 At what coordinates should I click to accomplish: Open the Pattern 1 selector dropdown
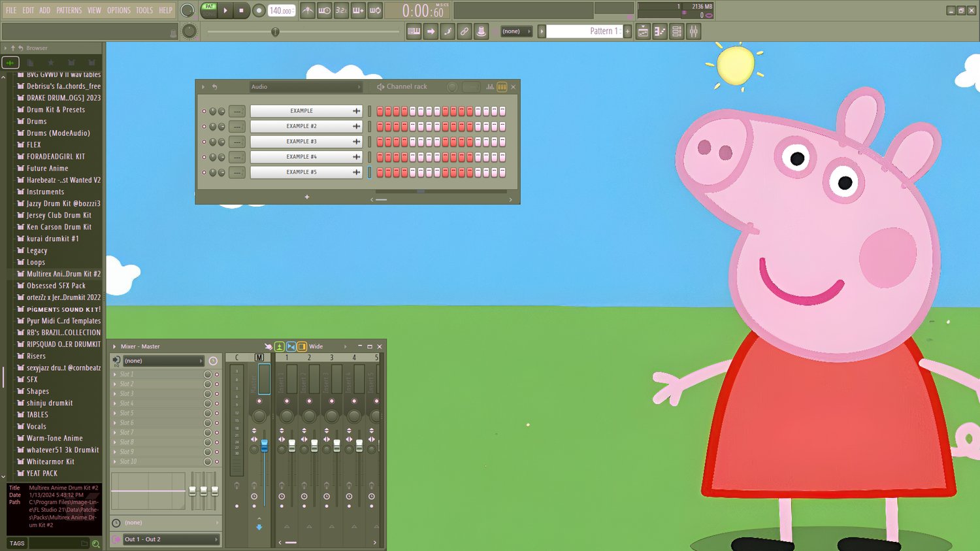(x=583, y=31)
